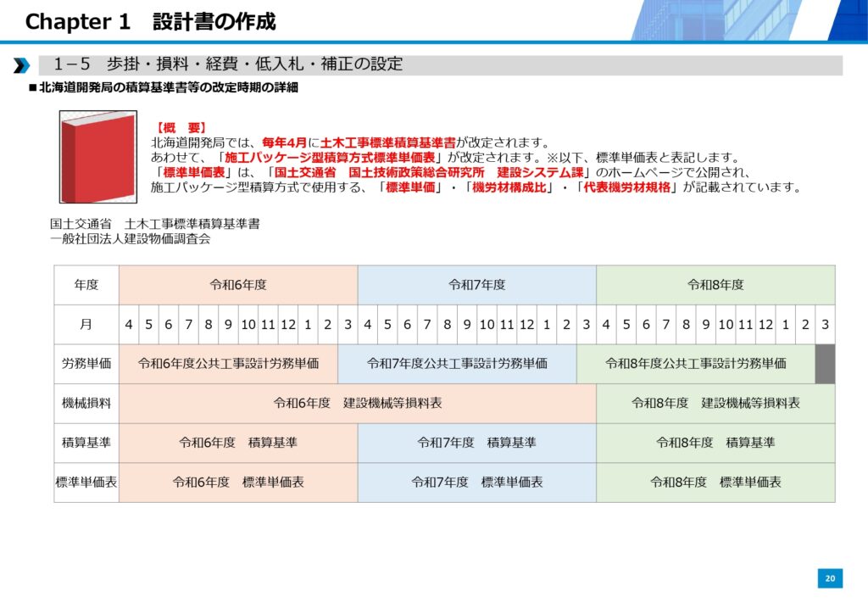Image resolution: width=868 pixels, height=614 pixels.
Task: Click the 令和7年度 積算基準 cell
Action: pyautogui.click(x=477, y=443)
